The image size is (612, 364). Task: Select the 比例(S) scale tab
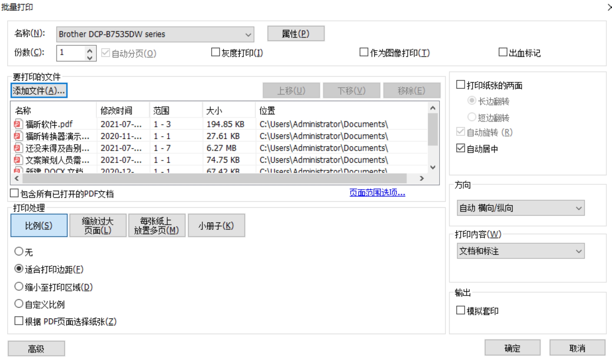pyautogui.click(x=39, y=226)
